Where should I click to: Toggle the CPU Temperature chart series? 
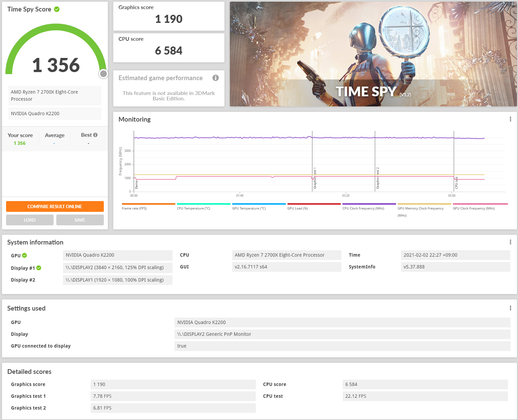[203, 204]
